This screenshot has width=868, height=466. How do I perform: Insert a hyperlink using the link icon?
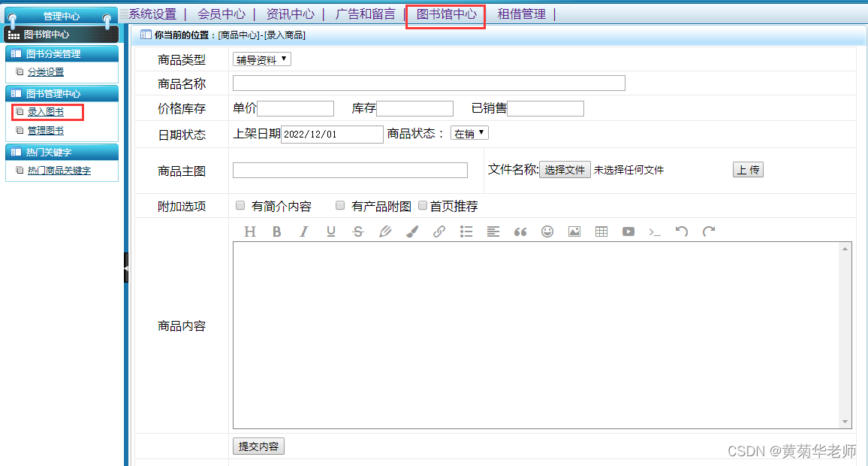click(x=439, y=231)
